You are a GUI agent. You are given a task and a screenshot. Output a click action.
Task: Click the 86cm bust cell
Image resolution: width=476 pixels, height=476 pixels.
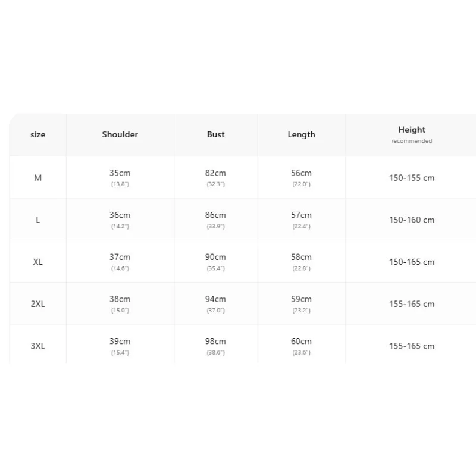215,220
